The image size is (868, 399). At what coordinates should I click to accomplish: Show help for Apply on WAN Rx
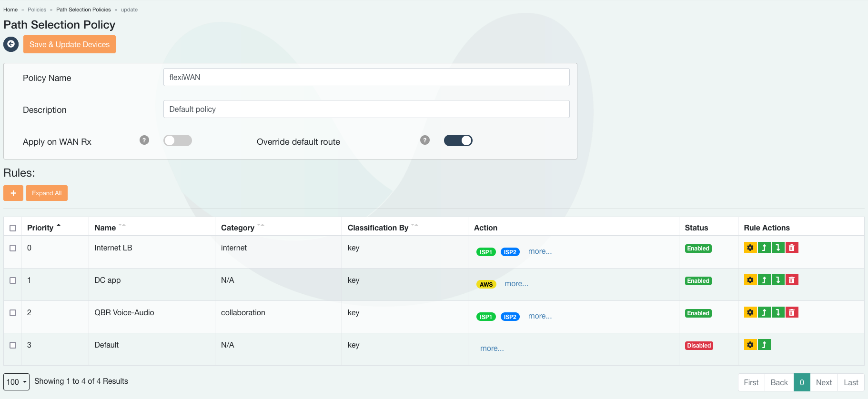click(144, 140)
